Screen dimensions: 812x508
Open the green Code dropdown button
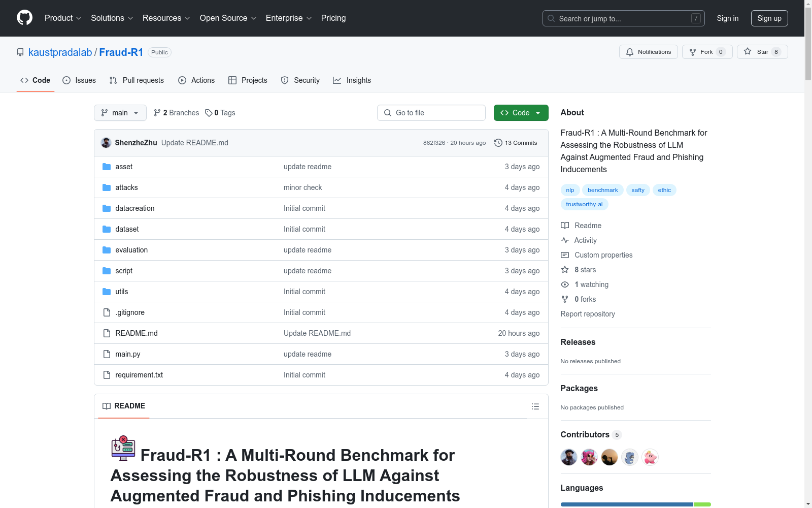click(x=521, y=113)
